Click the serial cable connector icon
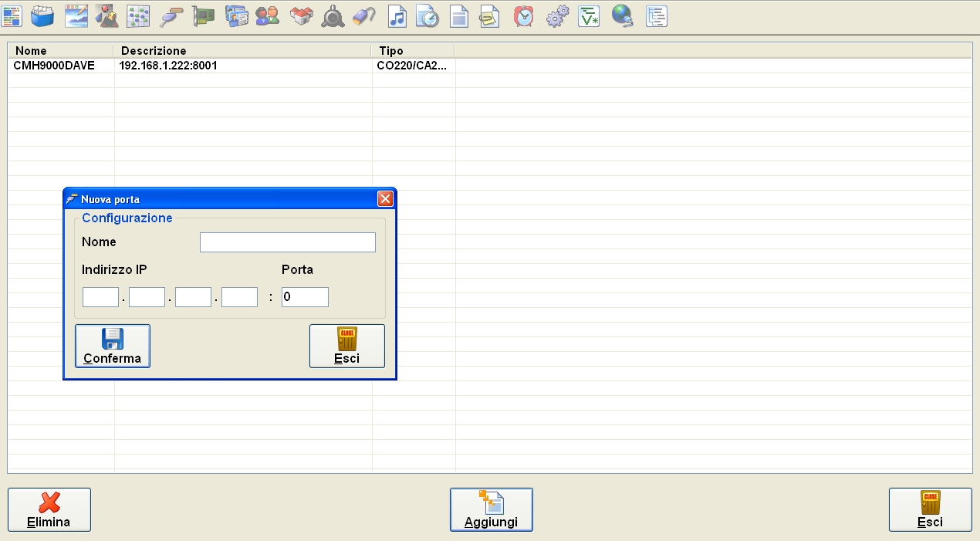The image size is (980, 541). [171, 16]
